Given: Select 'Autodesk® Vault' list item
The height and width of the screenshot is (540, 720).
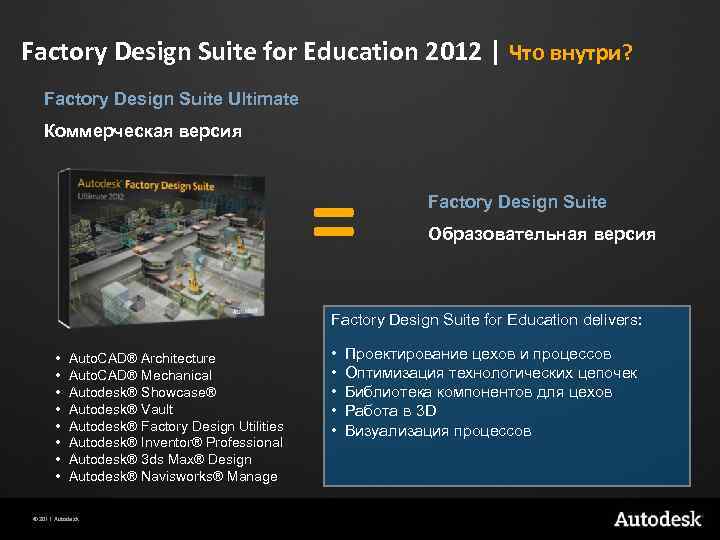Looking at the screenshot, I should click(x=121, y=409).
